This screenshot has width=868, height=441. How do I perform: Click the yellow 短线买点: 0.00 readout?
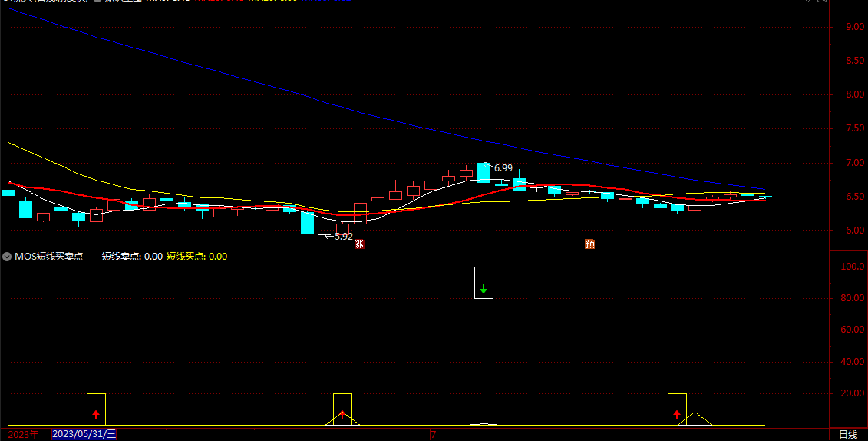(197, 257)
